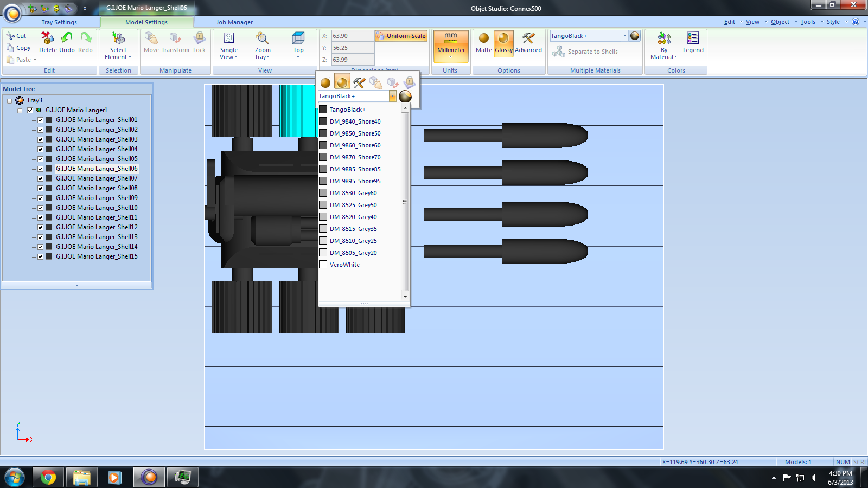Open the Paste dropdown arrow

coord(35,60)
